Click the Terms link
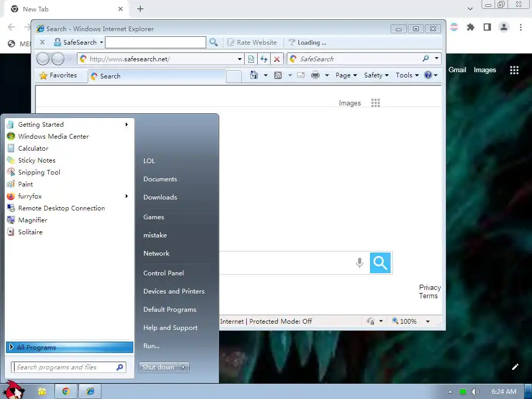Viewport: 532px width, 399px height. [x=428, y=296]
